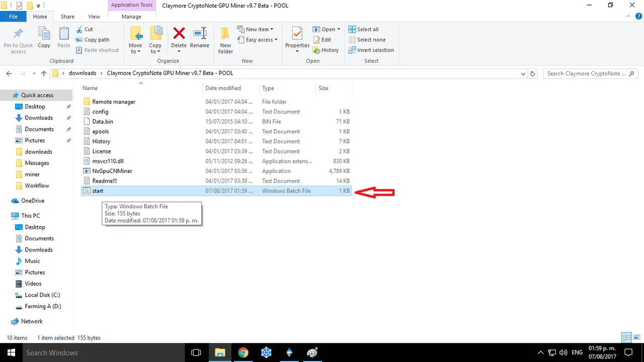Open the File tab
Image resolution: width=644 pixels, height=362 pixels.
(13, 17)
